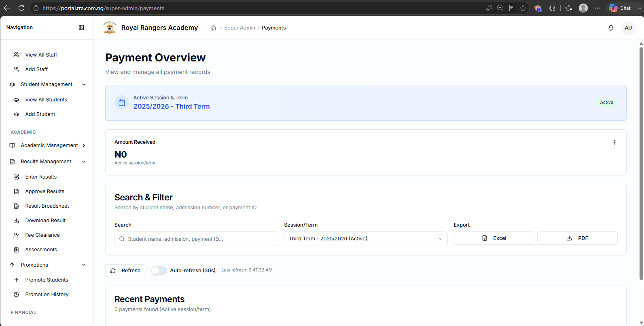This screenshot has width=644, height=326.
Task: Open View All Students
Action: tap(47, 100)
